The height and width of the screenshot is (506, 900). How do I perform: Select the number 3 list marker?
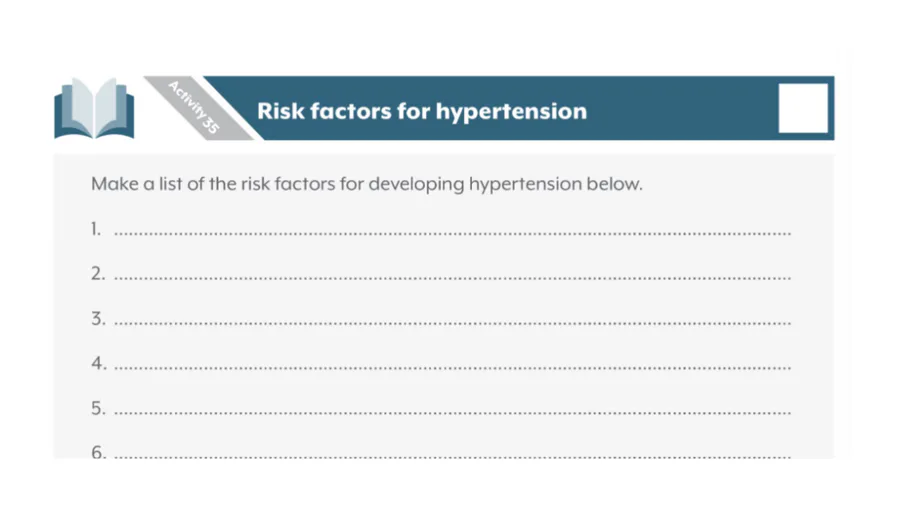(x=98, y=318)
